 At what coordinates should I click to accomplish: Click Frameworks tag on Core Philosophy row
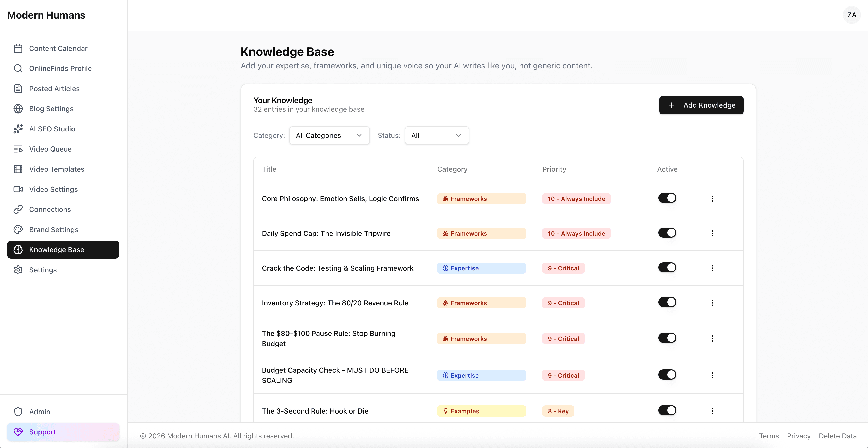pos(481,199)
